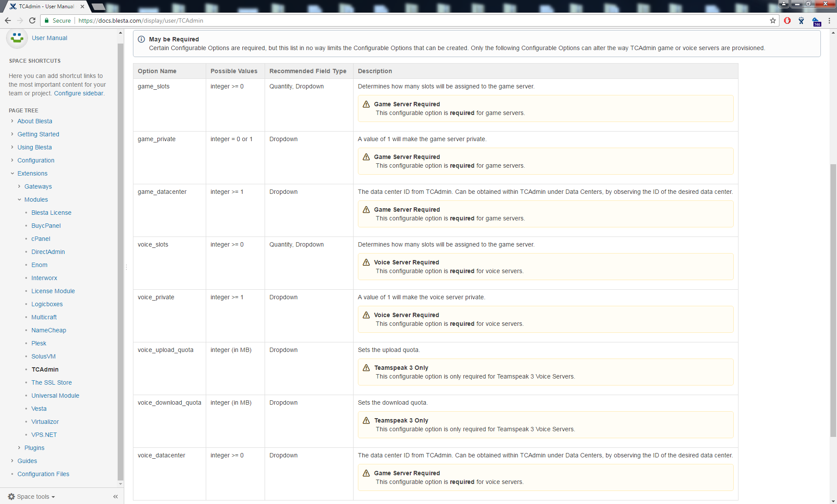The image size is (837, 504).
Task: Bookmark page with star icon
Action: pyautogui.click(x=773, y=20)
